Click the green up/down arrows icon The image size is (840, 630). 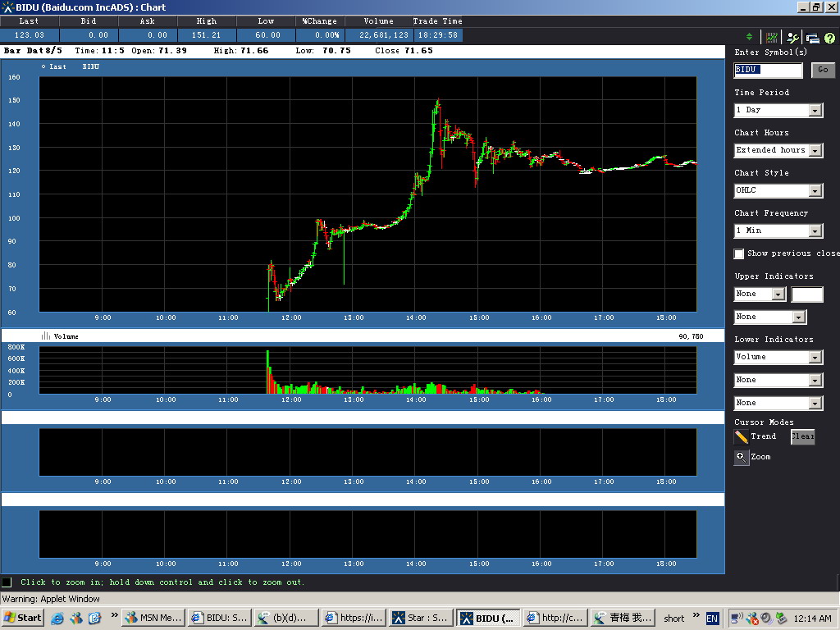pos(749,37)
